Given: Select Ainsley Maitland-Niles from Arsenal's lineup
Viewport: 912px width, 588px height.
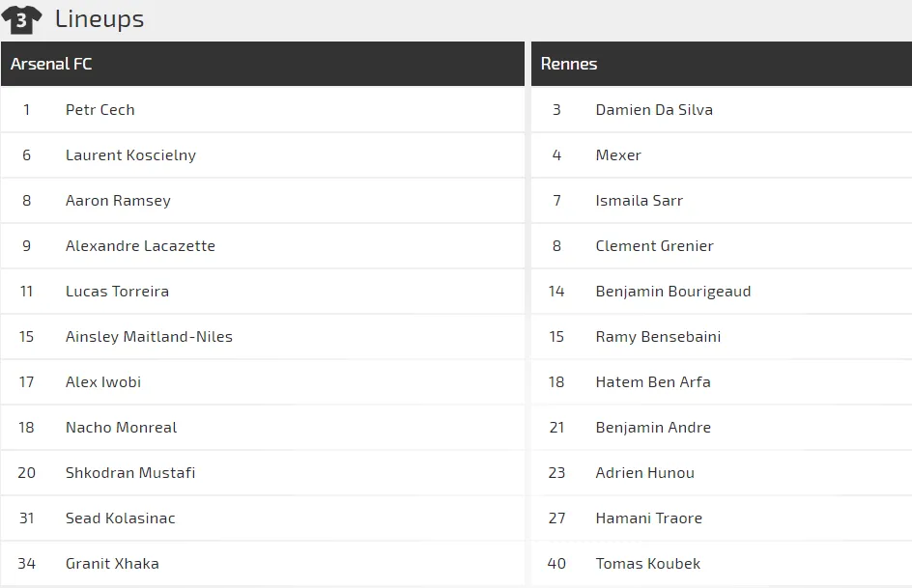Looking at the screenshot, I should [x=149, y=337].
